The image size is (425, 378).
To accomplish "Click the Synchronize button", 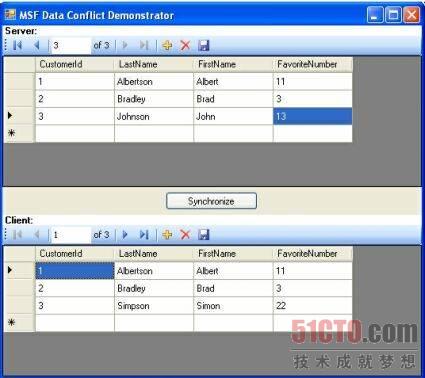I will coord(211,201).
